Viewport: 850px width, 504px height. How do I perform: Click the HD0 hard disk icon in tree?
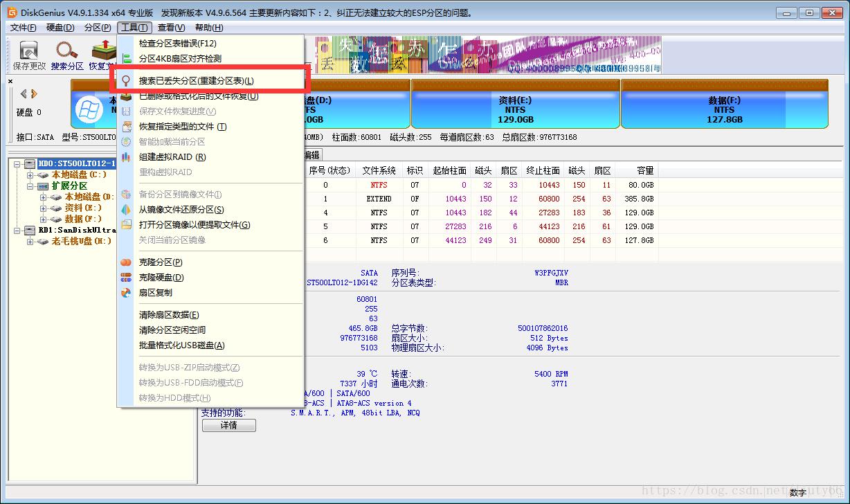point(30,163)
